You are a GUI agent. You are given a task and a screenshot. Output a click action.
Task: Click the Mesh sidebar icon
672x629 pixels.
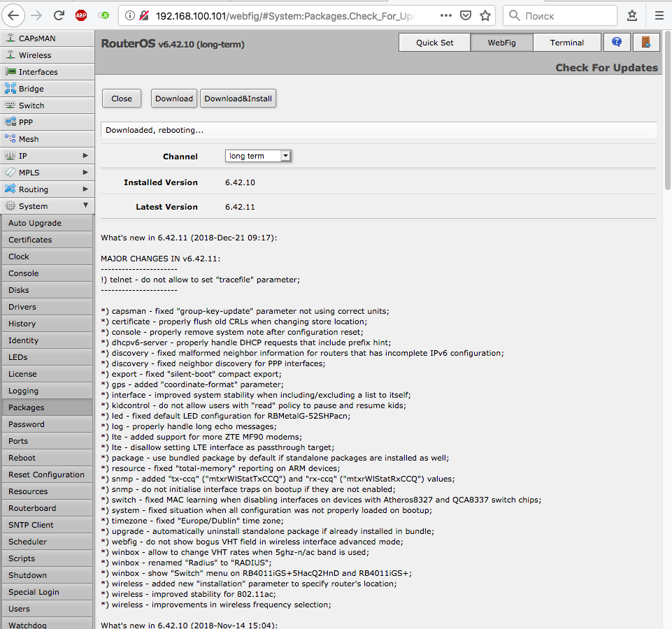[x=10, y=138]
